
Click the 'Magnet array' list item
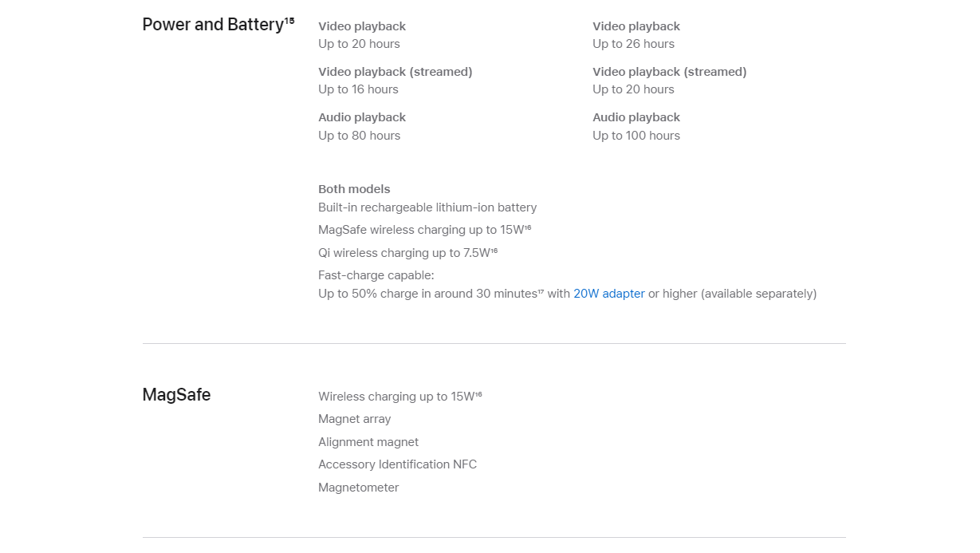click(x=355, y=419)
